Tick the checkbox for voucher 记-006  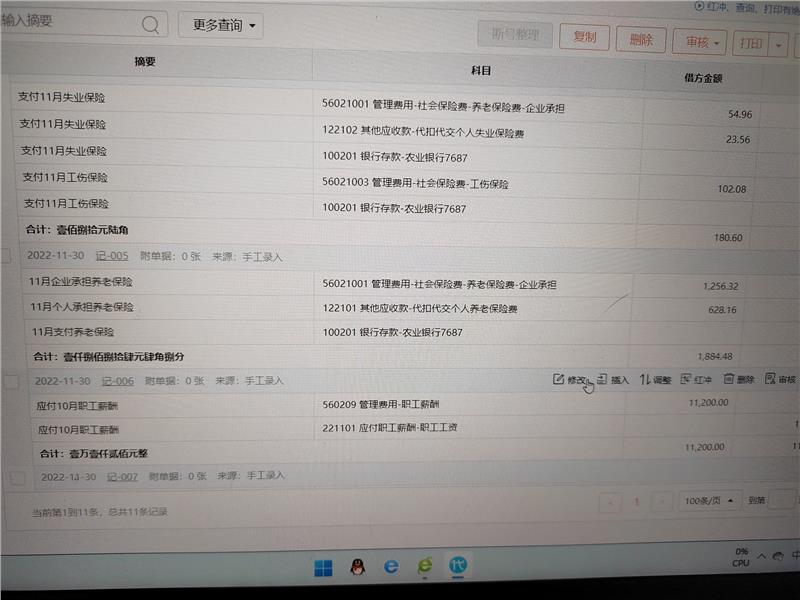pyautogui.click(x=13, y=381)
